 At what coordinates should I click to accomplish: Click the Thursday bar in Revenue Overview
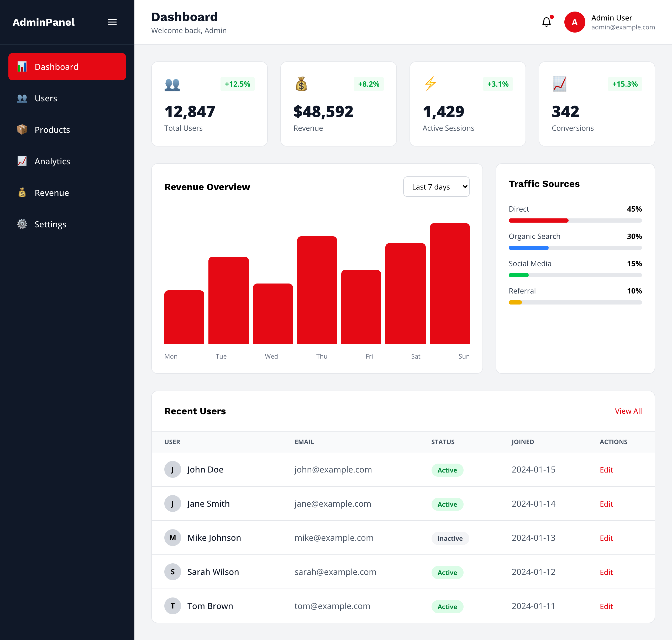[317, 290]
